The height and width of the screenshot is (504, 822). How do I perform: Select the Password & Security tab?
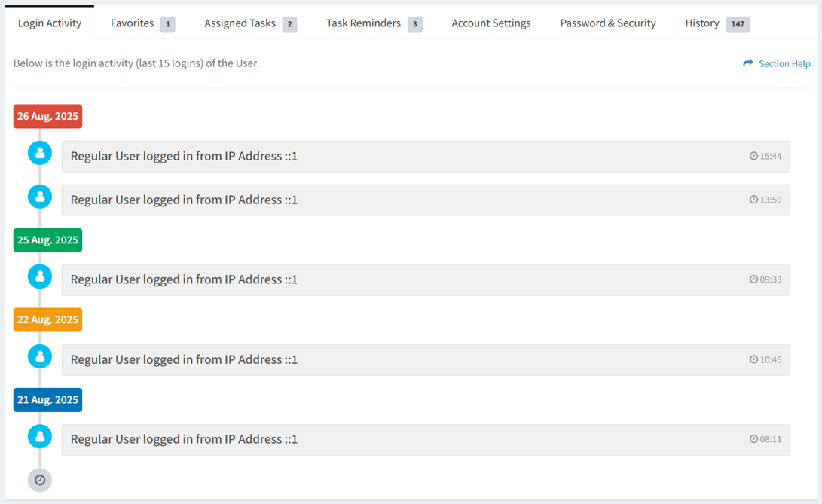(x=607, y=23)
